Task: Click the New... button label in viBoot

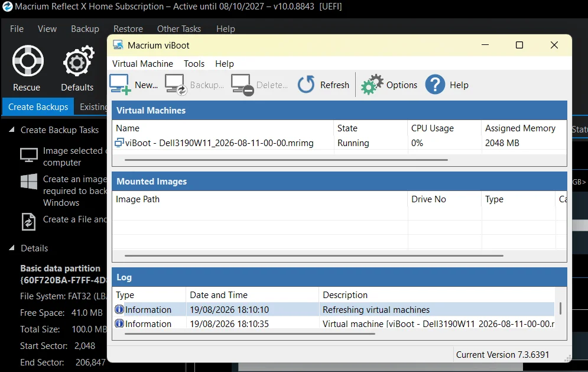Action: tap(146, 85)
